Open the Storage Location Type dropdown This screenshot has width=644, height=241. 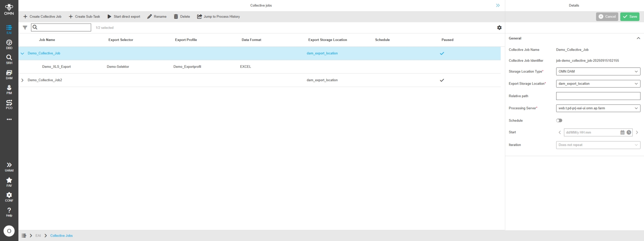(598, 71)
